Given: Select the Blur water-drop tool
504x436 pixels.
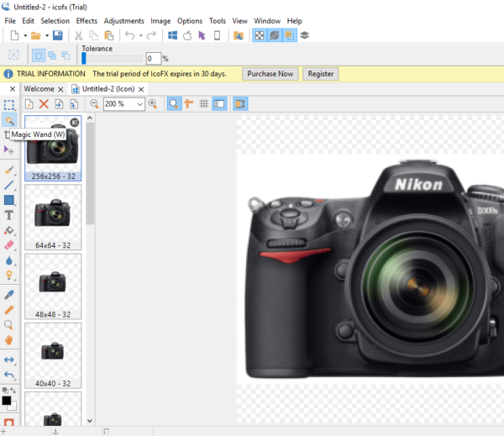Looking at the screenshot, I should point(9,260).
